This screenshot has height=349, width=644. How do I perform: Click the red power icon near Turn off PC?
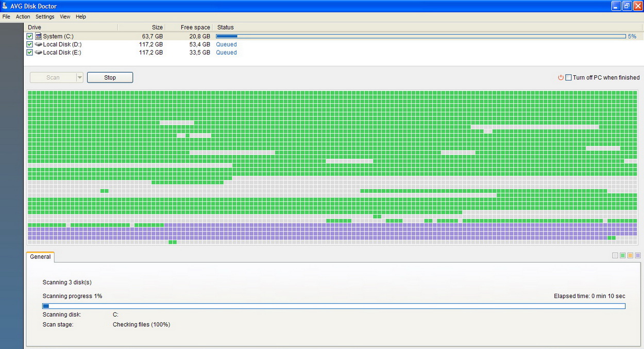[x=561, y=77]
